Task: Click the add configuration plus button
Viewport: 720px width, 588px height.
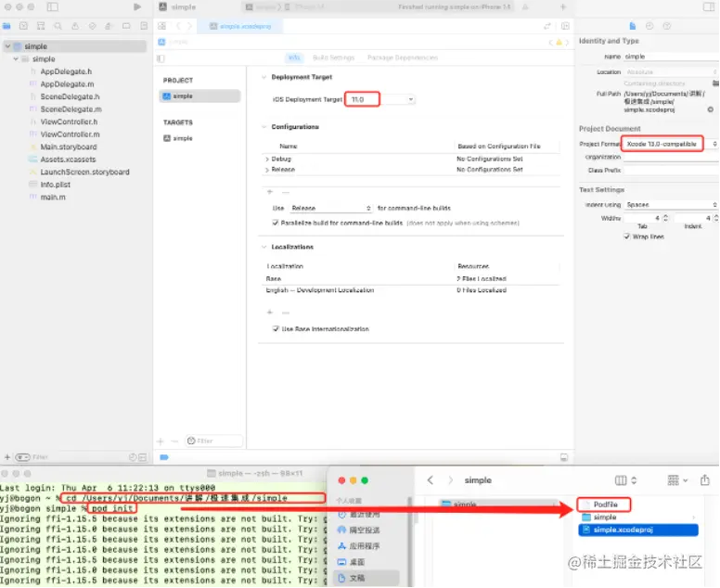Action: 270,192
